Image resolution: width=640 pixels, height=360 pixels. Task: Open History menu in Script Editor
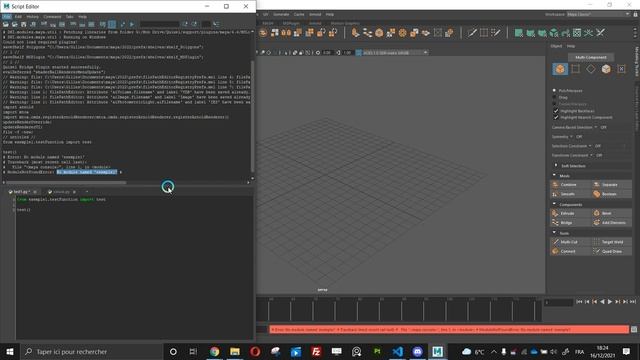[x=33, y=17]
